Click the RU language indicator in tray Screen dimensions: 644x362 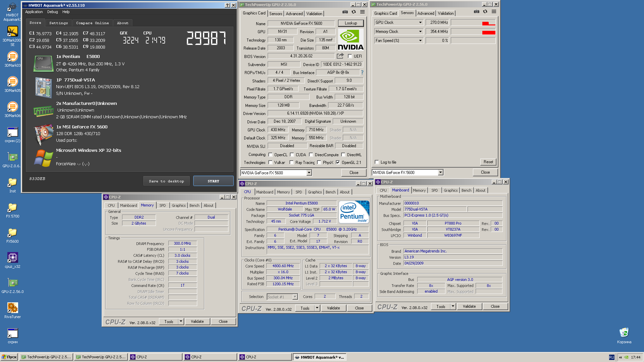click(611, 357)
